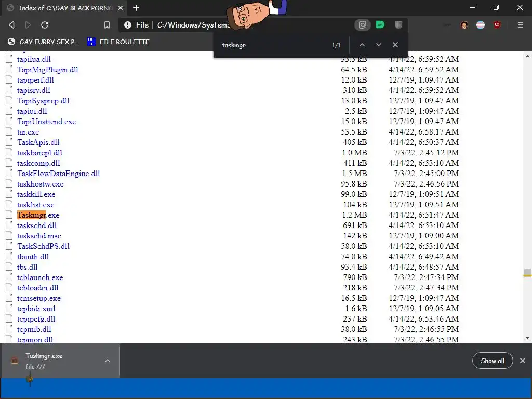532x399 pixels.
Task: Click the Show all downloads button
Action: tap(493, 361)
